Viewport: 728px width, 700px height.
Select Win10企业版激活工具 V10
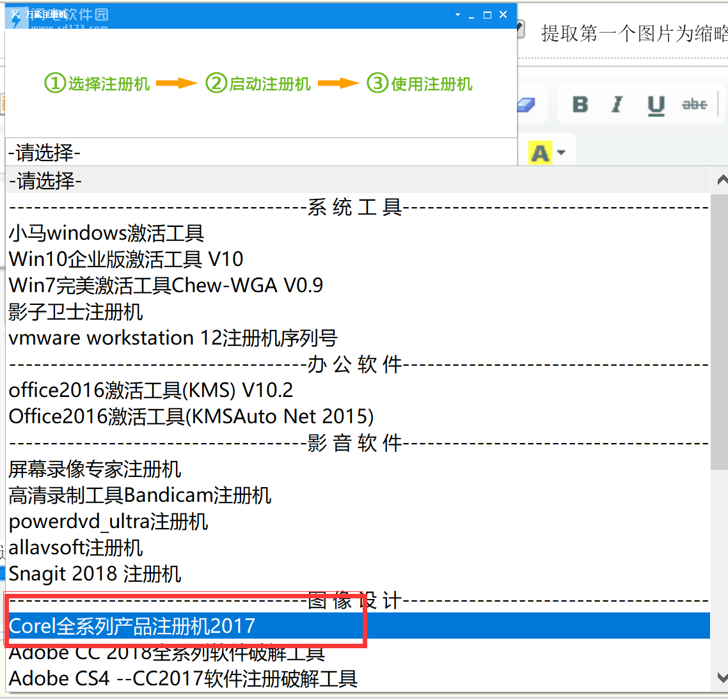pyautogui.click(x=358, y=259)
